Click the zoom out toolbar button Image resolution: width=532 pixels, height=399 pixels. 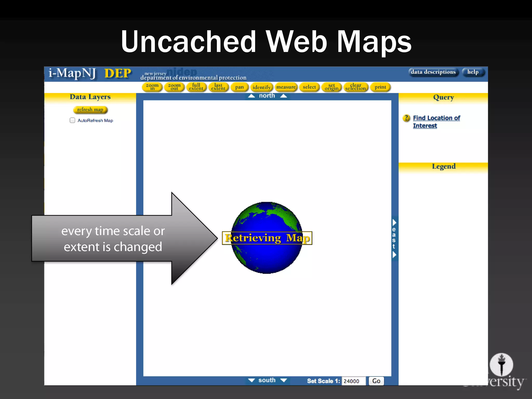tap(174, 87)
